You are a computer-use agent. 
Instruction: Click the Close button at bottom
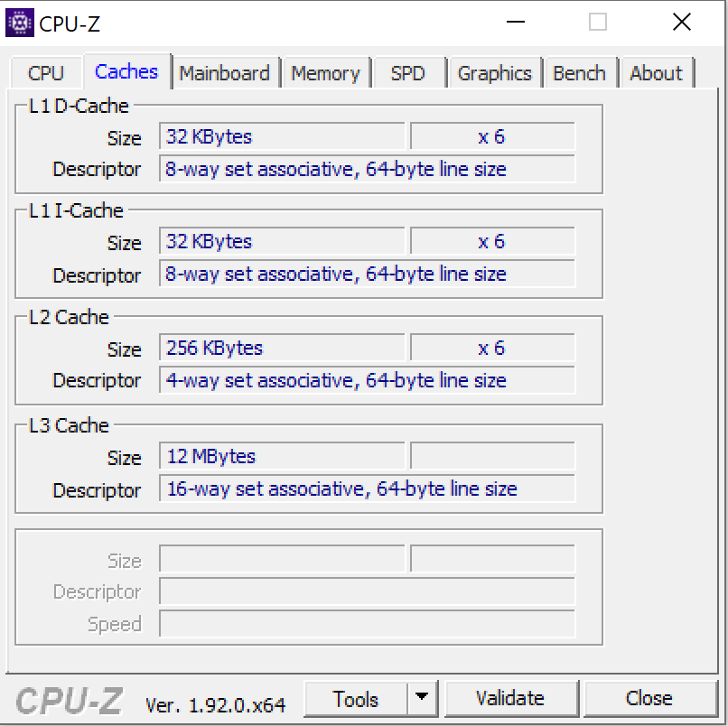pyautogui.click(x=649, y=698)
